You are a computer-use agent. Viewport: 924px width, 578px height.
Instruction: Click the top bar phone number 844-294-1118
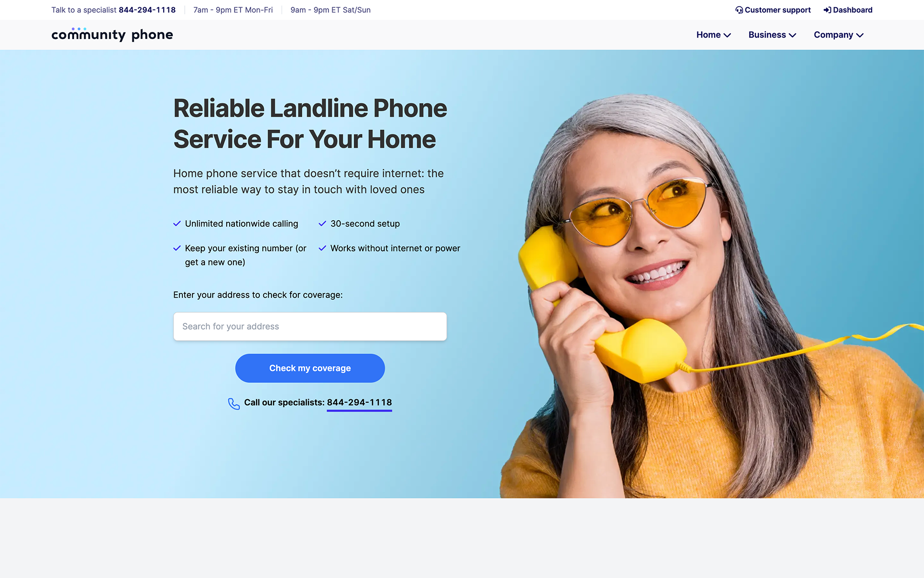coord(147,10)
